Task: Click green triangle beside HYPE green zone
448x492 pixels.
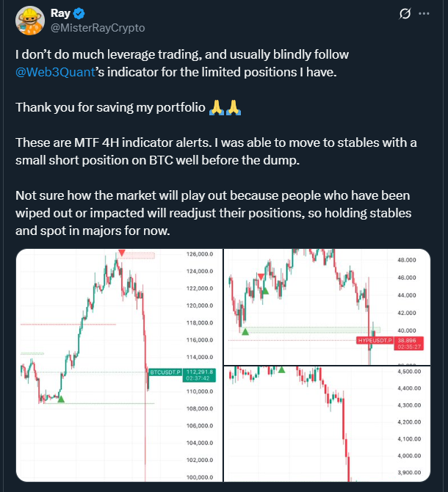Action: click(245, 332)
